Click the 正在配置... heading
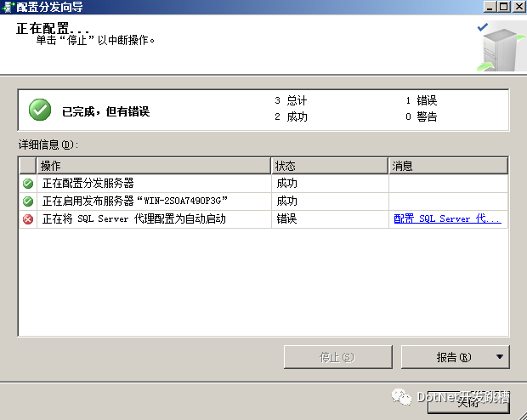Viewport: 527px width, 420px height. click(53, 28)
